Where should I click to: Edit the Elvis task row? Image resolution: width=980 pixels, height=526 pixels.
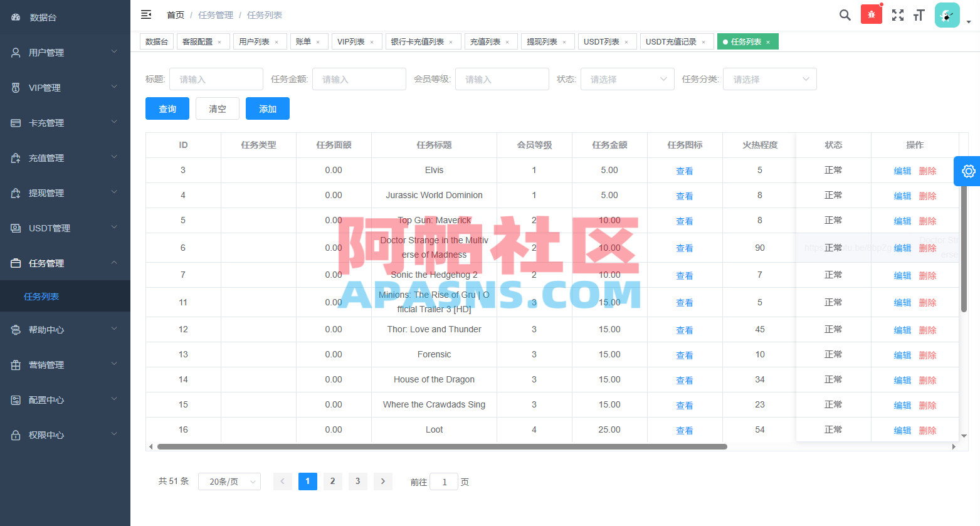[902, 171]
